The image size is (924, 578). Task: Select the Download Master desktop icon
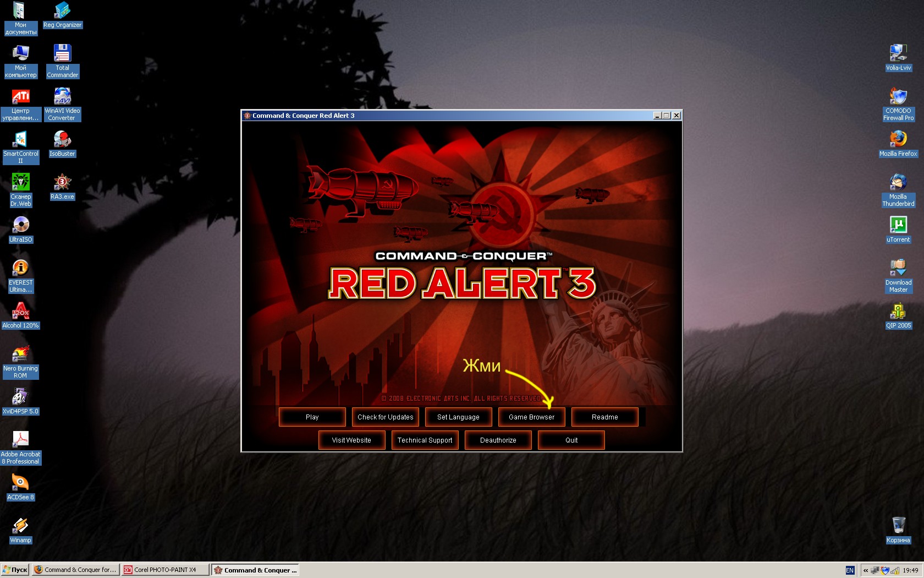(898, 276)
